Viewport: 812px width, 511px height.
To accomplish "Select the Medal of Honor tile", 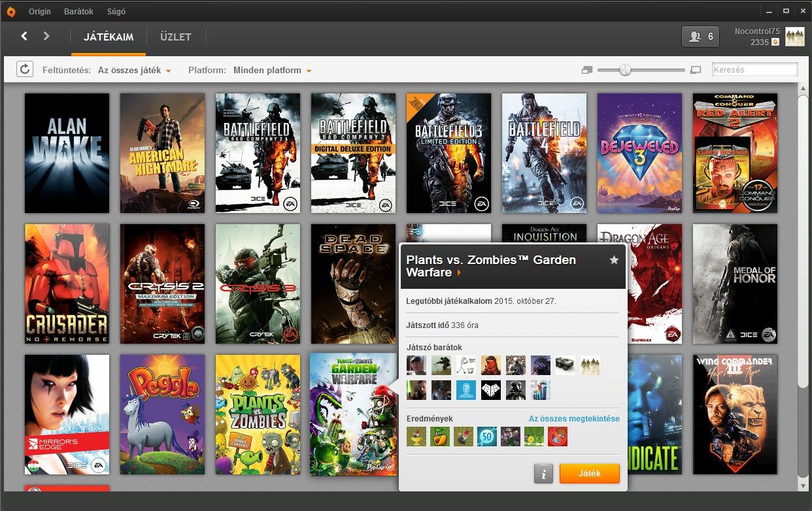I will click(736, 284).
